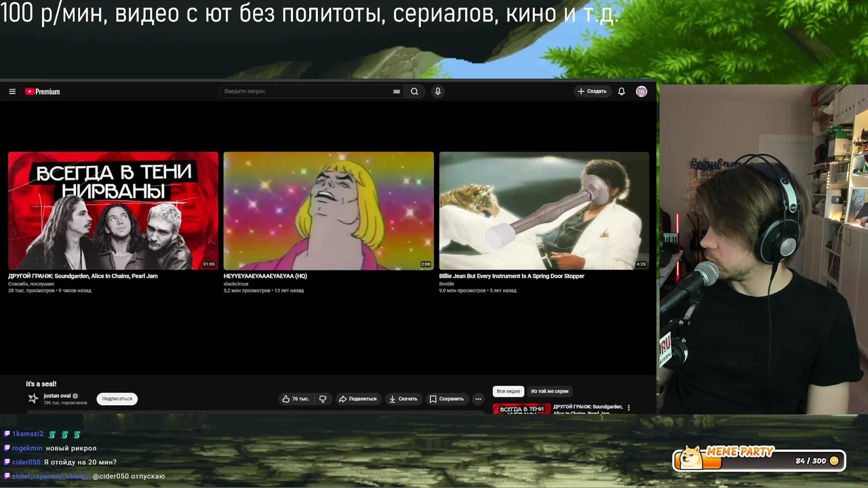Open justan oval channel avatar
868x488 pixels.
tap(33, 399)
